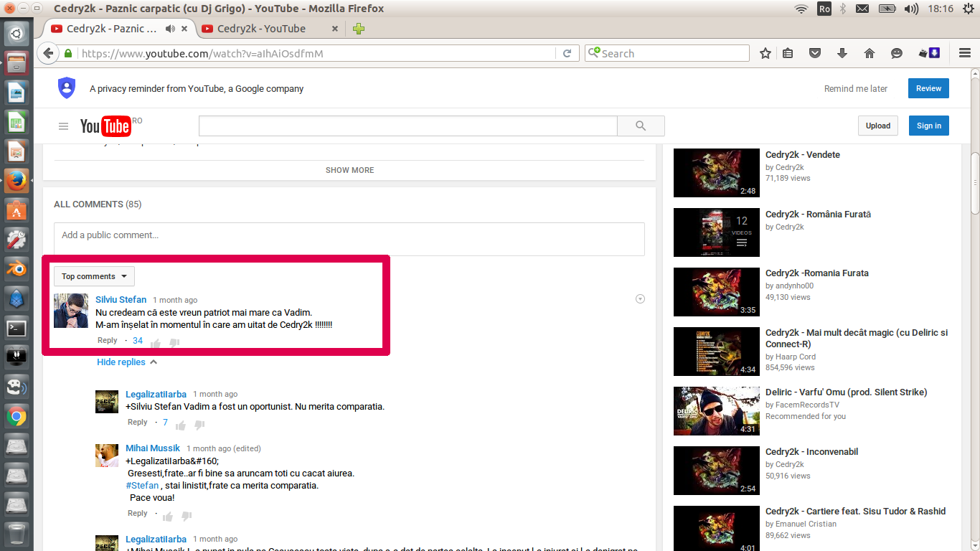Like Mihai Mussik's reply with thumbs up
This screenshot has height=551, width=980.
pyautogui.click(x=168, y=515)
